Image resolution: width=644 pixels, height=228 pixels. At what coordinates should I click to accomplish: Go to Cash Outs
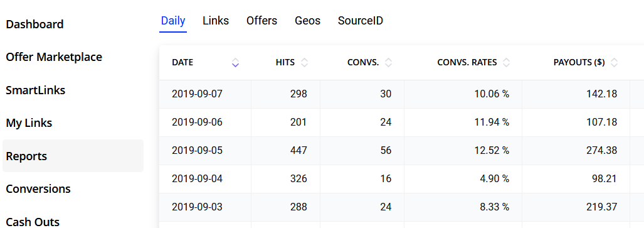click(33, 222)
